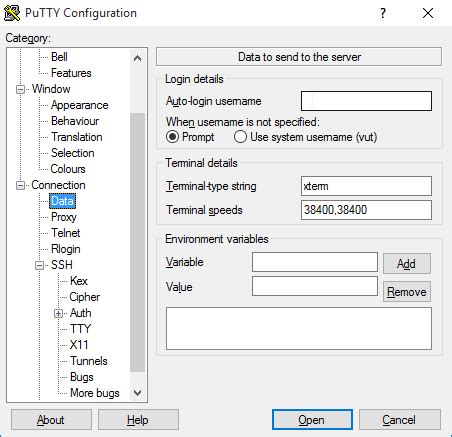Remove the selected environment variable

click(x=407, y=292)
